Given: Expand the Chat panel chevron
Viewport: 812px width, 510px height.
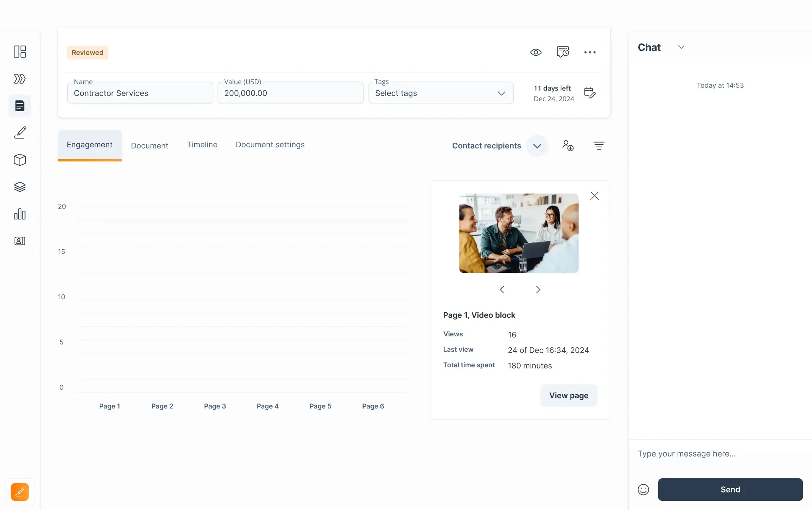Looking at the screenshot, I should 680,47.
